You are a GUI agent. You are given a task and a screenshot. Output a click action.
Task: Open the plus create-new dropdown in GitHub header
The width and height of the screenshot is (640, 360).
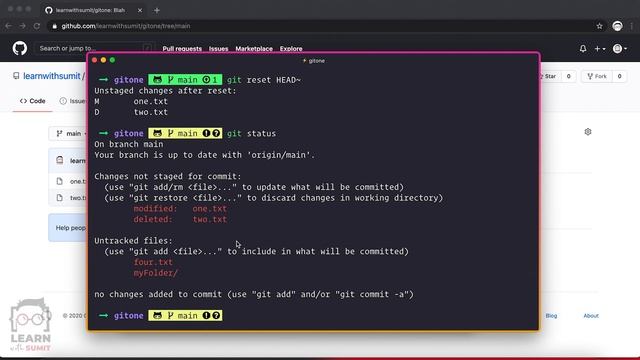pyautogui.click(x=599, y=49)
